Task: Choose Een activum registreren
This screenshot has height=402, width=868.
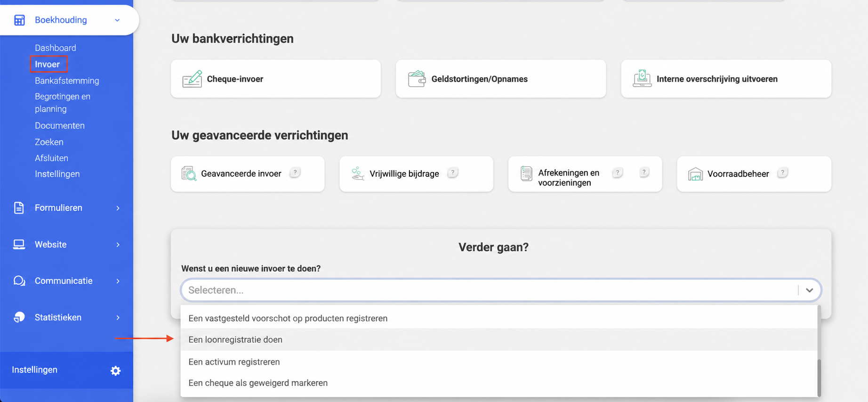Action: pyautogui.click(x=499, y=362)
